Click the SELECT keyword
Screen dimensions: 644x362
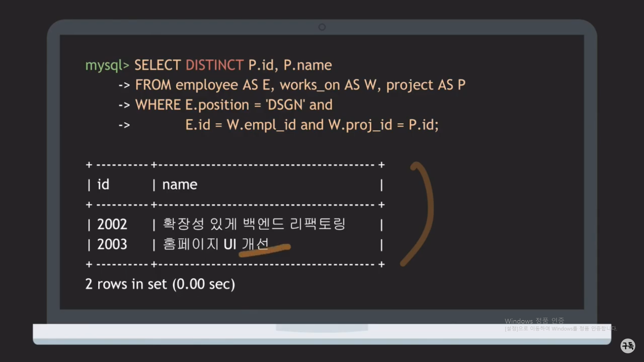point(158,65)
